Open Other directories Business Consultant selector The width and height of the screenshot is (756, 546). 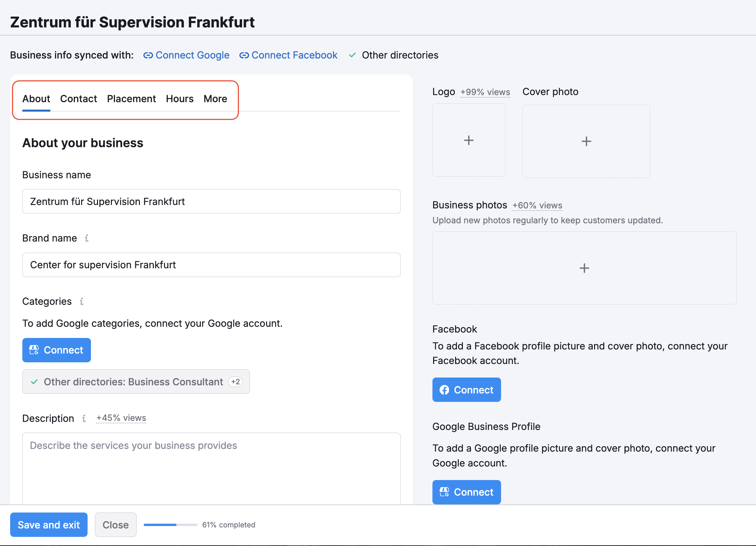[x=133, y=382]
